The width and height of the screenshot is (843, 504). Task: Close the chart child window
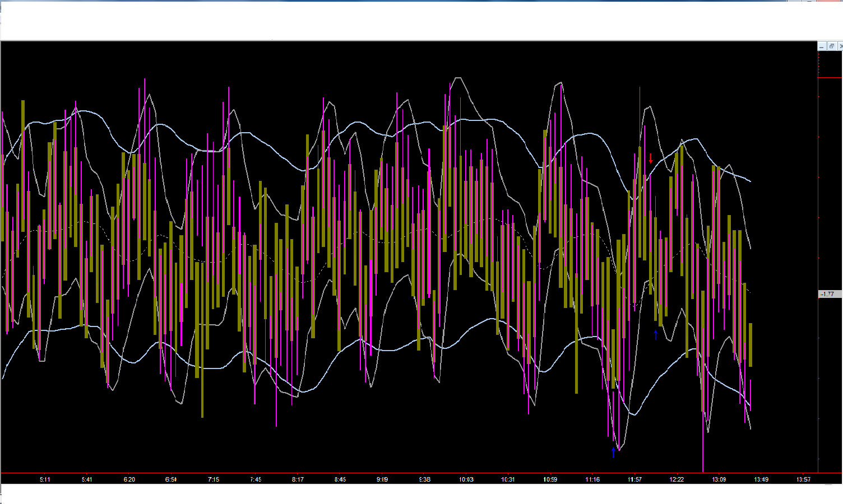(840, 46)
